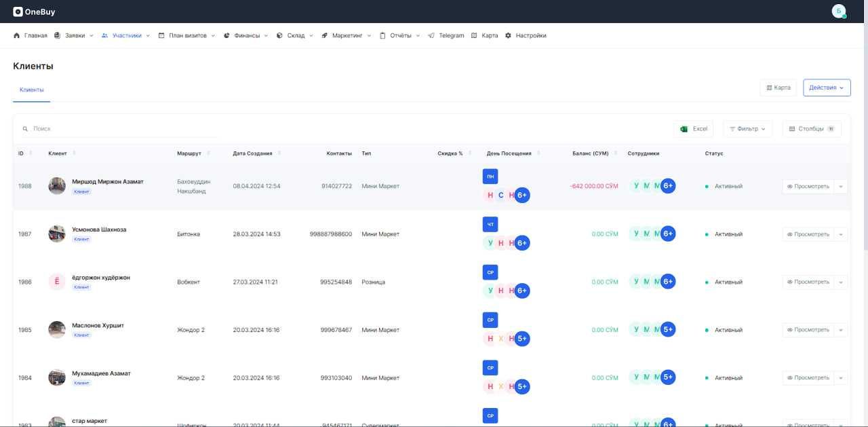Screen dimensions: 868x427
Task: Click Активный status for Маслонов Хуршит
Action: coord(724,330)
